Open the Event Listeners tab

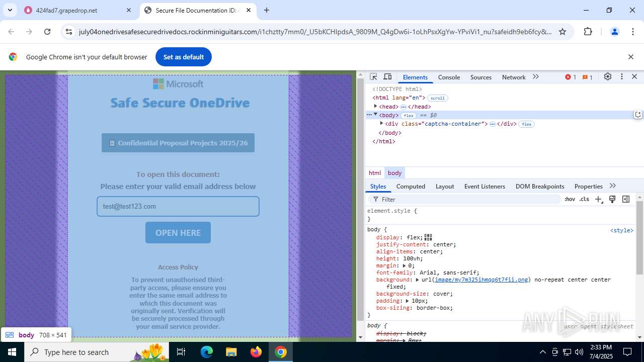(485, 186)
